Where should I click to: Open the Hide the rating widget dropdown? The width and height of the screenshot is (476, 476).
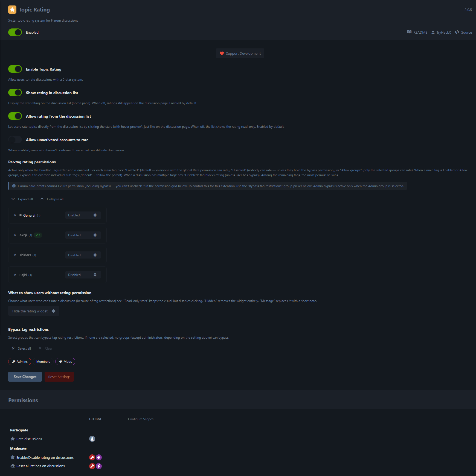point(34,311)
